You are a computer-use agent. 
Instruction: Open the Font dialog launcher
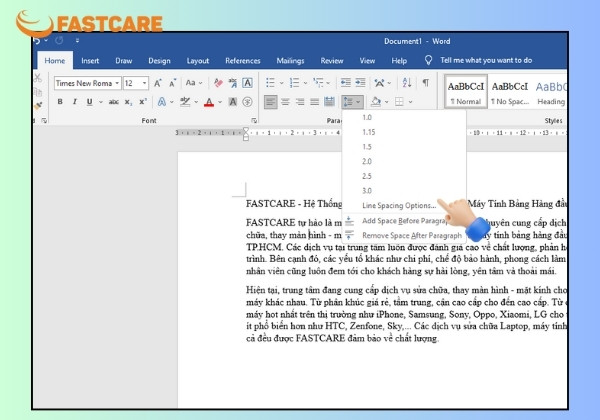coord(254,121)
